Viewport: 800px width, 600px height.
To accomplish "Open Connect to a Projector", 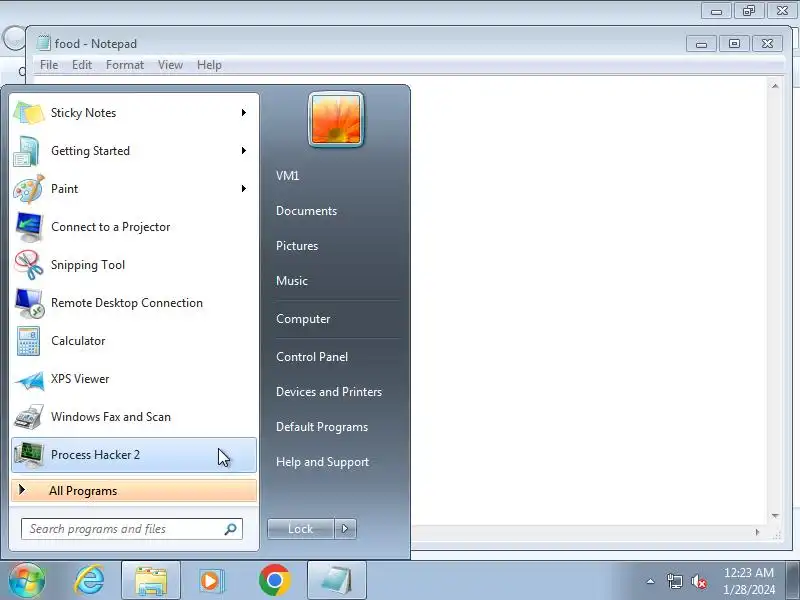I will coord(134,227).
